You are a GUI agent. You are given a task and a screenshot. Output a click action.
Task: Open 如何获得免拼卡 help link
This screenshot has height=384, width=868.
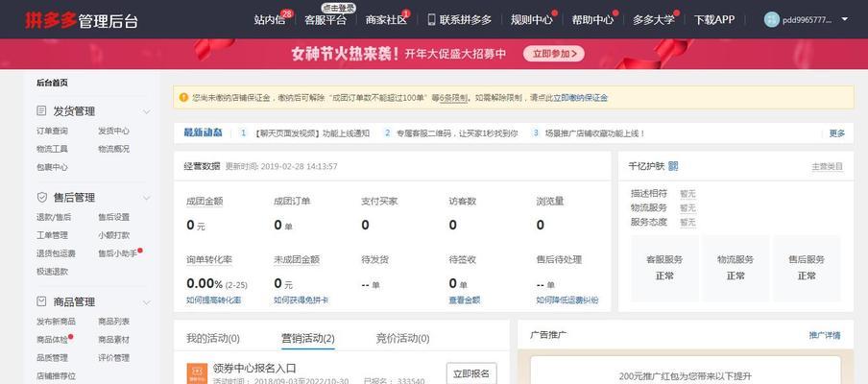301,300
